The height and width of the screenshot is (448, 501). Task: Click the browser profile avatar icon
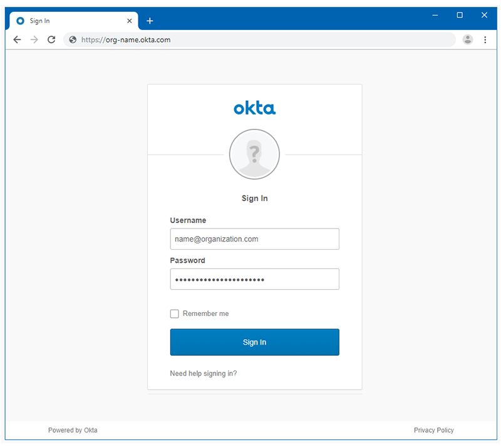point(468,39)
